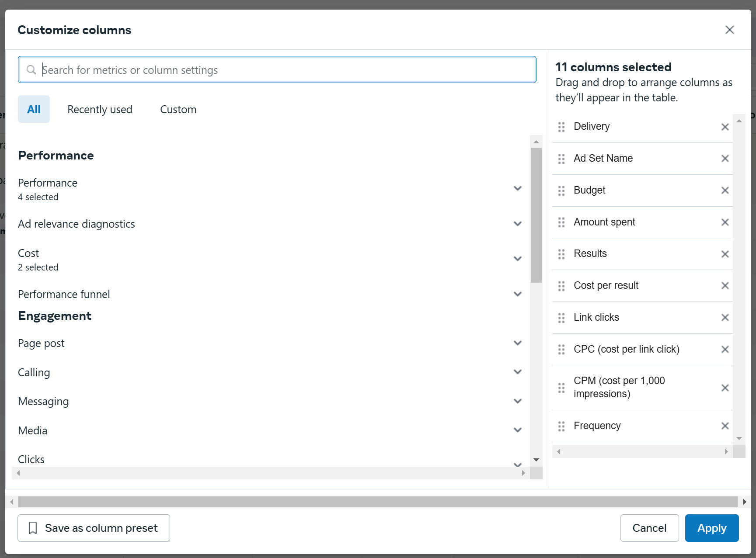Remove the Ad Set Name column
Viewport: 756px width, 558px height.
(725, 159)
